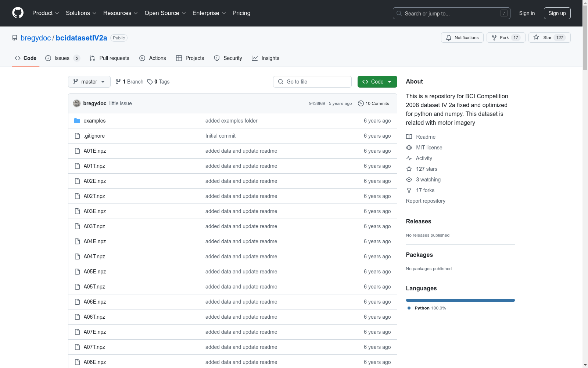Open the 'added examples folder' commit message
The height and width of the screenshot is (368, 588).
pyautogui.click(x=232, y=121)
